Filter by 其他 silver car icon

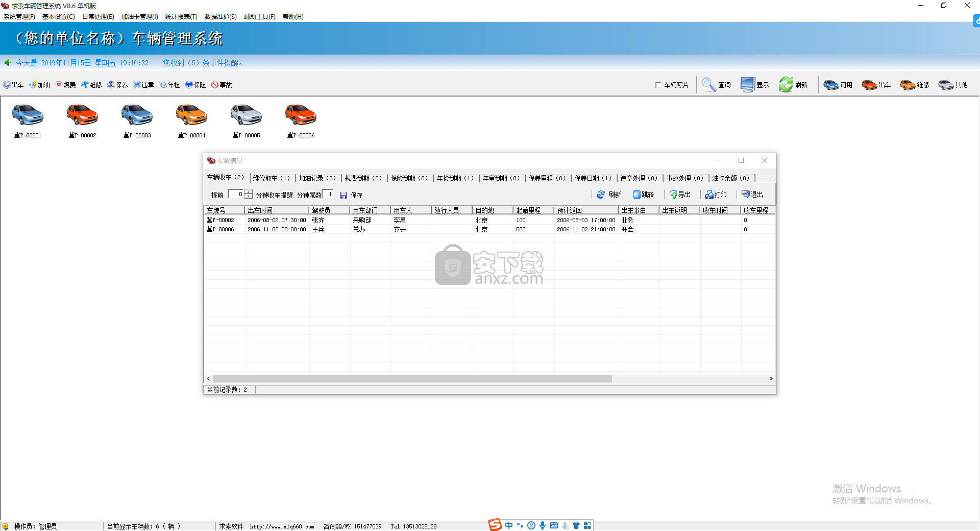tap(946, 85)
